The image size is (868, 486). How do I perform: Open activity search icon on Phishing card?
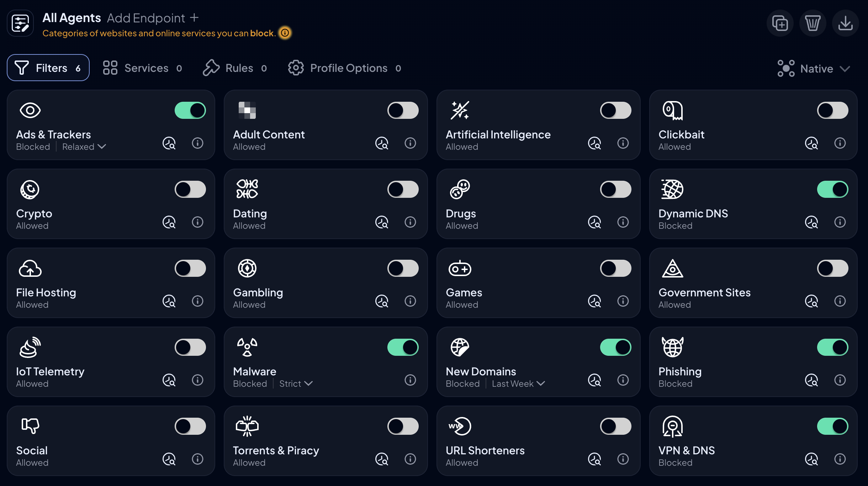pos(811,380)
